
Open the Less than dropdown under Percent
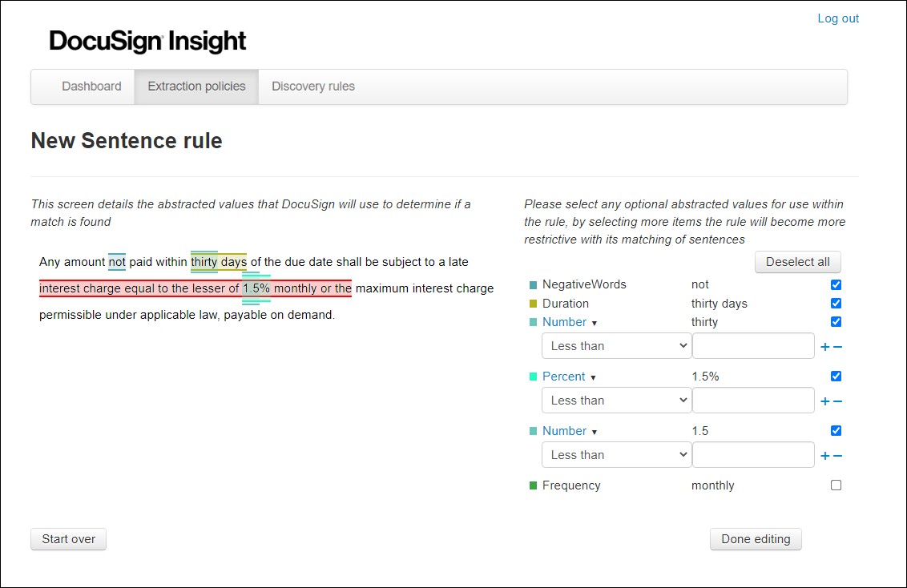click(616, 400)
